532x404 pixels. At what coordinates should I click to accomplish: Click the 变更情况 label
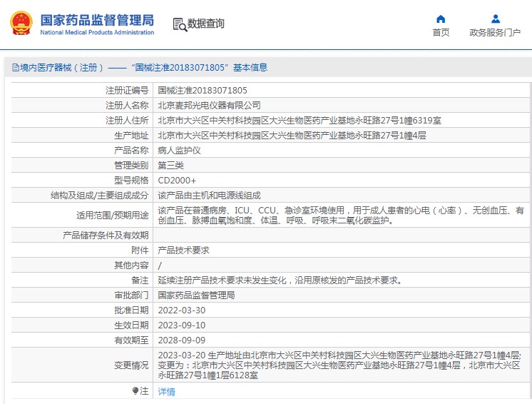pyautogui.click(x=131, y=365)
